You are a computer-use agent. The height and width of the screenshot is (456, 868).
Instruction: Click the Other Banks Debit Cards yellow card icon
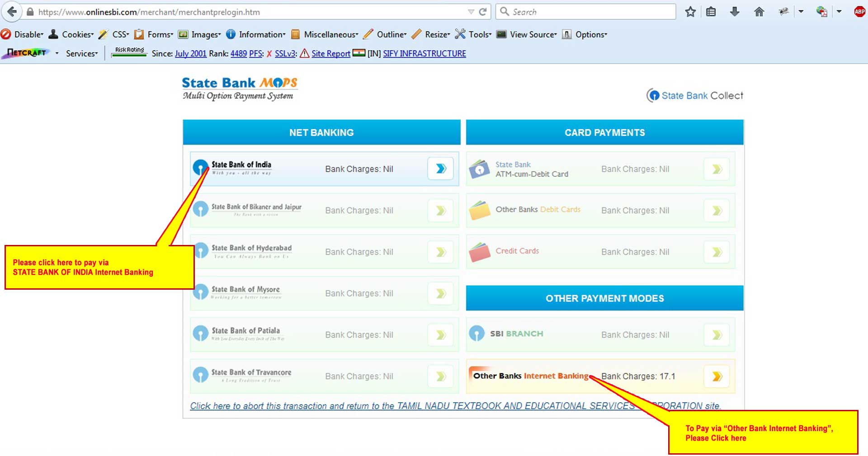pos(480,210)
